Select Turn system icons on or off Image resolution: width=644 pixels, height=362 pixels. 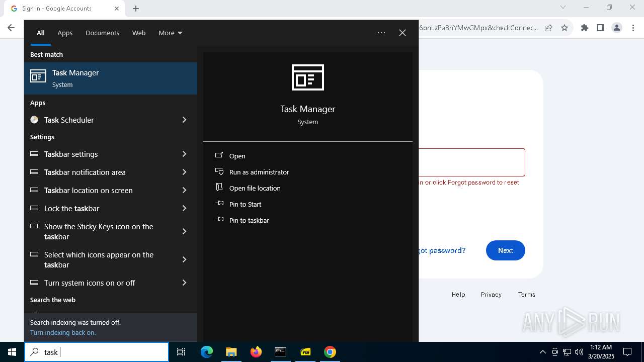(x=90, y=283)
